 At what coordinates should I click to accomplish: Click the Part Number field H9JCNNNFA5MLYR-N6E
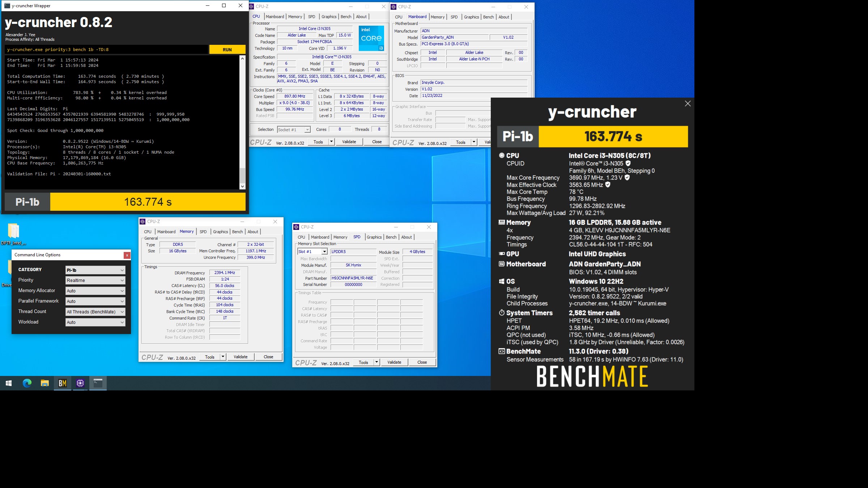click(x=353, y=278)
